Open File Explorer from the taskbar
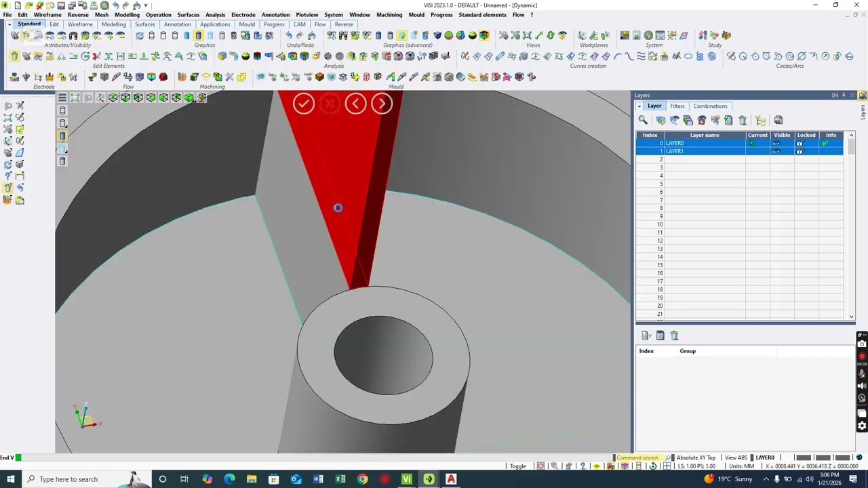 click(252, 479)
